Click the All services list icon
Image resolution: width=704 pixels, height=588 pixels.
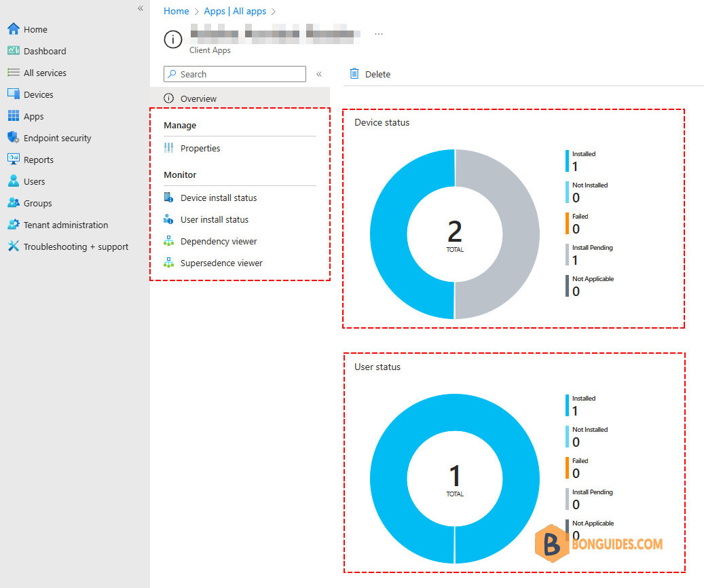[x=14, y=73]
